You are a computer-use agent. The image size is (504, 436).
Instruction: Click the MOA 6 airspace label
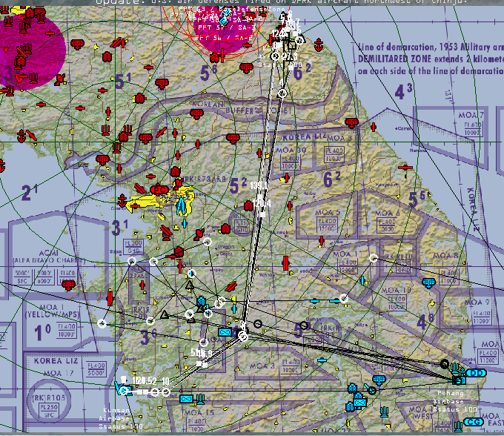point(388,213)
